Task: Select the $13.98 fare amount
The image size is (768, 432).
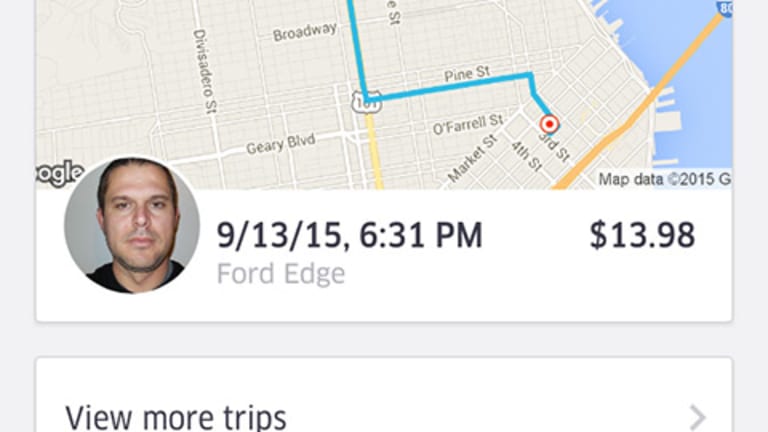Action: pos(641,235)
